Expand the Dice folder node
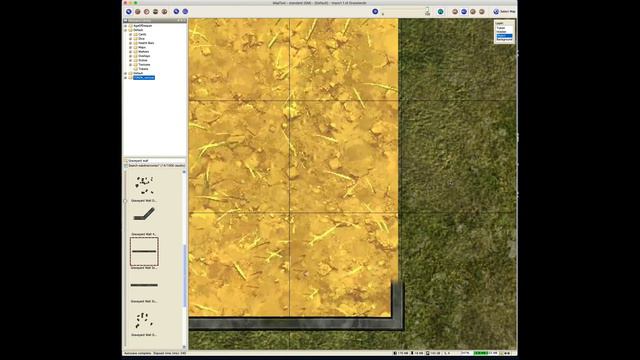Viewport: 640px width, 360px height. tap(131, 39)
